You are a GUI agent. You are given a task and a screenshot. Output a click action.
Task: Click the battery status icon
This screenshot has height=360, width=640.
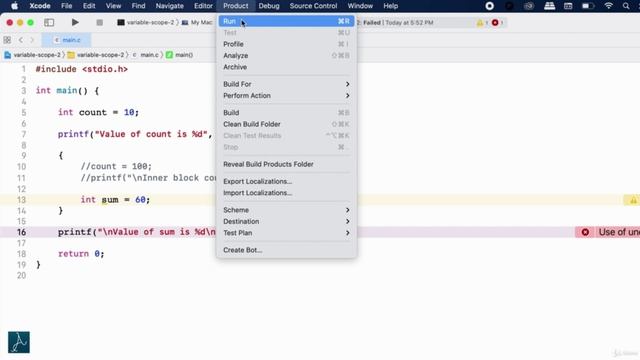point(588,6)
